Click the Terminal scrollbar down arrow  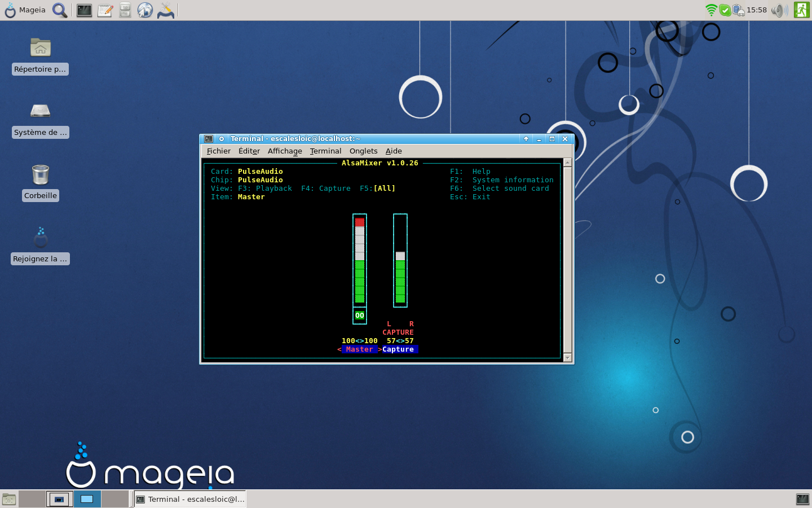click(568, 358)
